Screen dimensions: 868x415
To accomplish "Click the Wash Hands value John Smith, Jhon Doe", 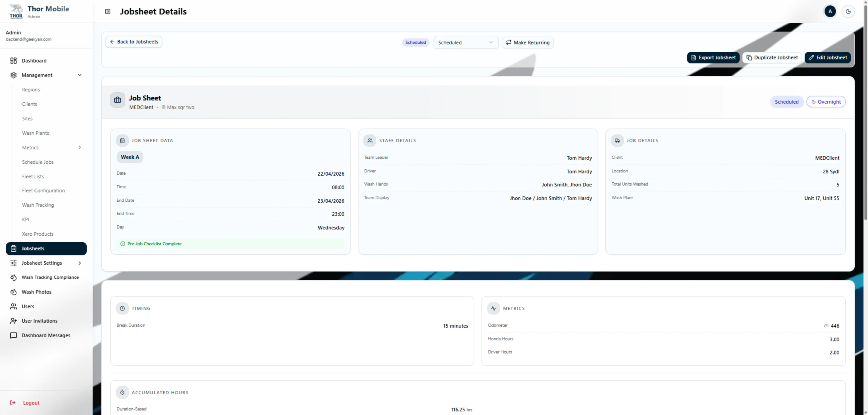I will pos(567,185).
